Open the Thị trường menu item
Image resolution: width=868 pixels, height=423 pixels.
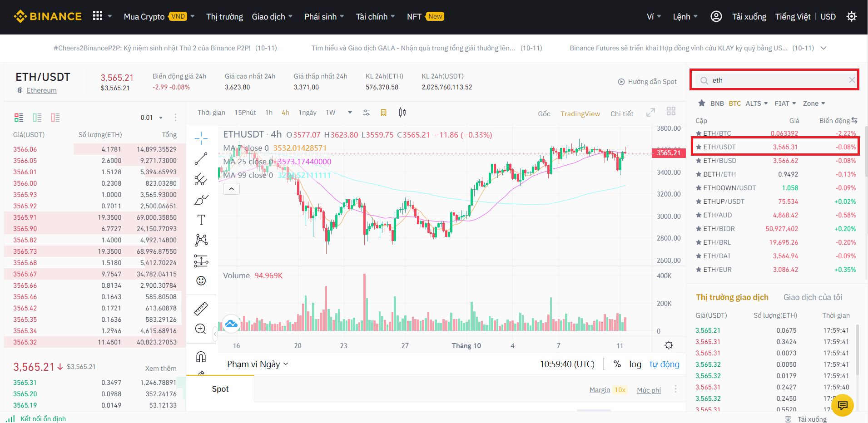(x=225, y=16)
